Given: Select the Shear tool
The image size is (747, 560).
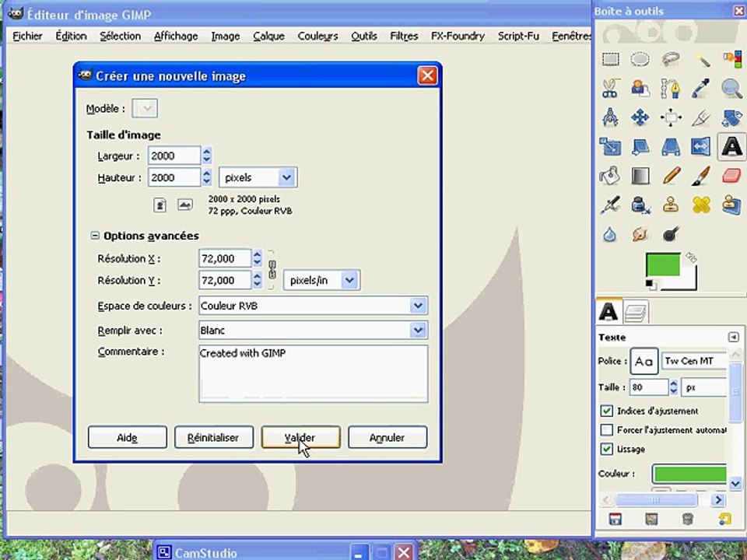Looking at the screenshot, I should (x=640, y=147).
